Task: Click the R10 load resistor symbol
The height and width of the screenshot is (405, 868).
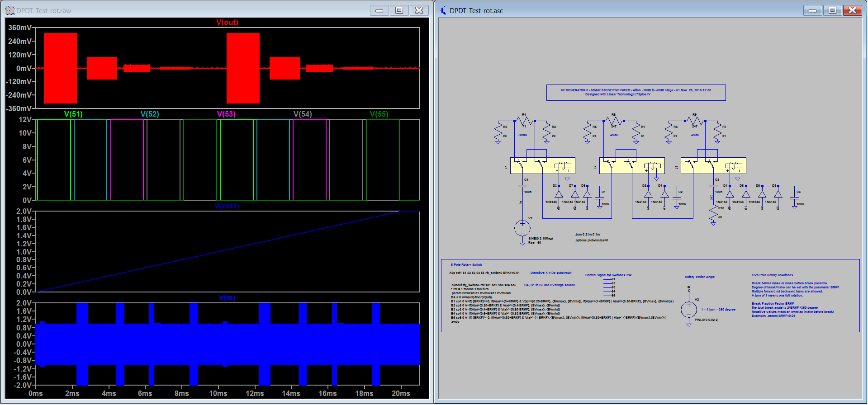Action: (713, 213)
